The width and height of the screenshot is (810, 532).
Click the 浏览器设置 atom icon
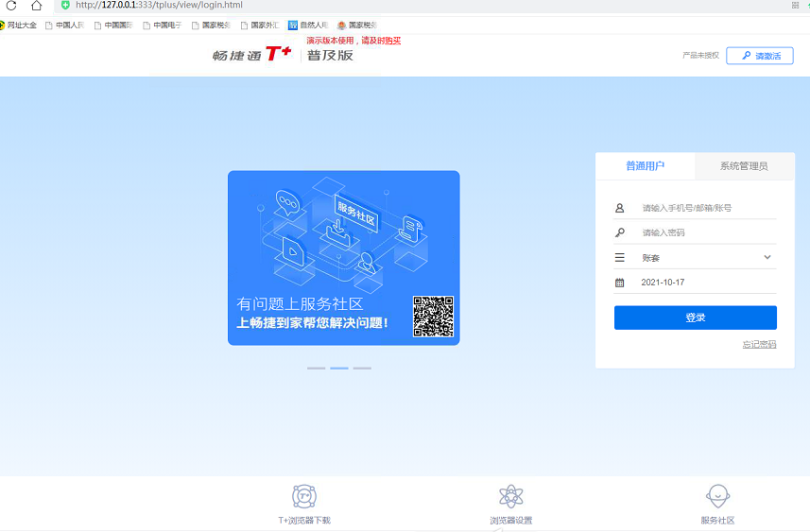(x=511, y=496)
